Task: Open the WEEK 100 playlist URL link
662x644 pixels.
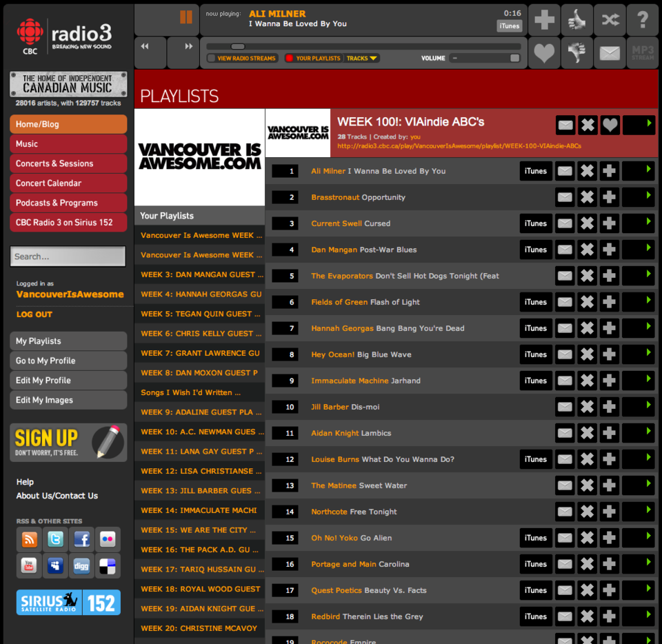Action: coord(459,146)
